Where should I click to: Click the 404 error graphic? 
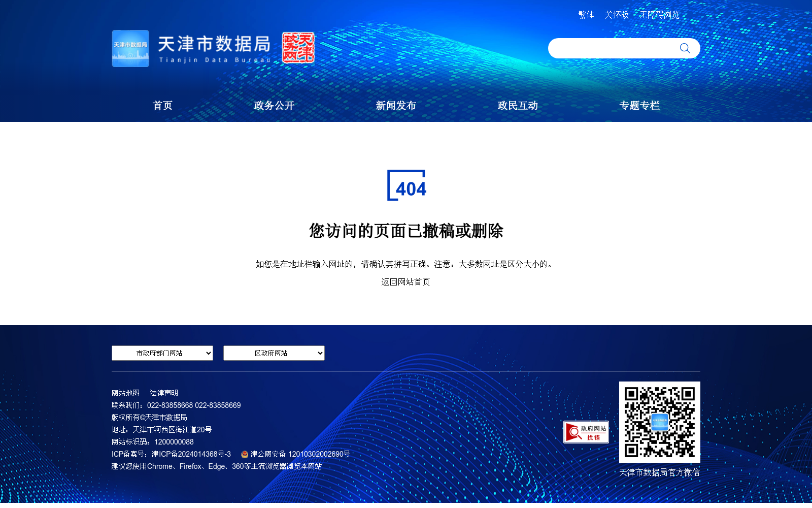[407, 185]
